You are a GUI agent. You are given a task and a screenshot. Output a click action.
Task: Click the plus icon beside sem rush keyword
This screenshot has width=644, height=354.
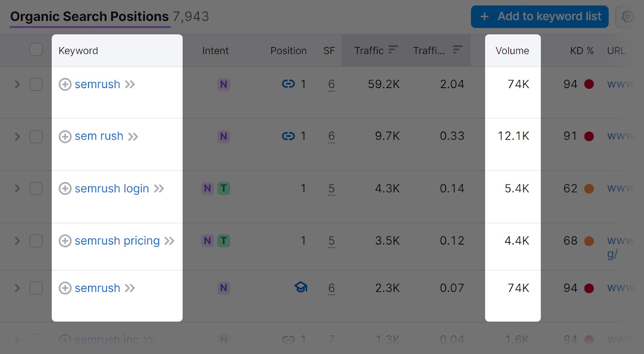pos(65,137)
